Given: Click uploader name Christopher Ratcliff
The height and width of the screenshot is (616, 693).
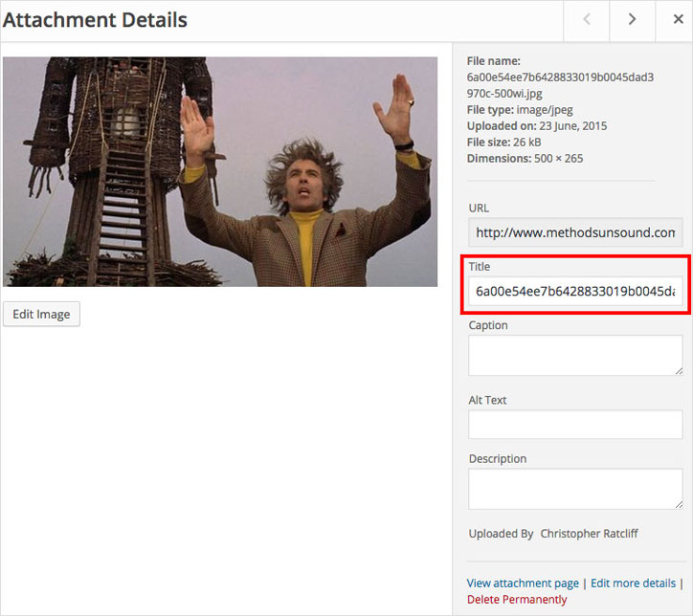Looking at the screenshot, I should point(589,534).
